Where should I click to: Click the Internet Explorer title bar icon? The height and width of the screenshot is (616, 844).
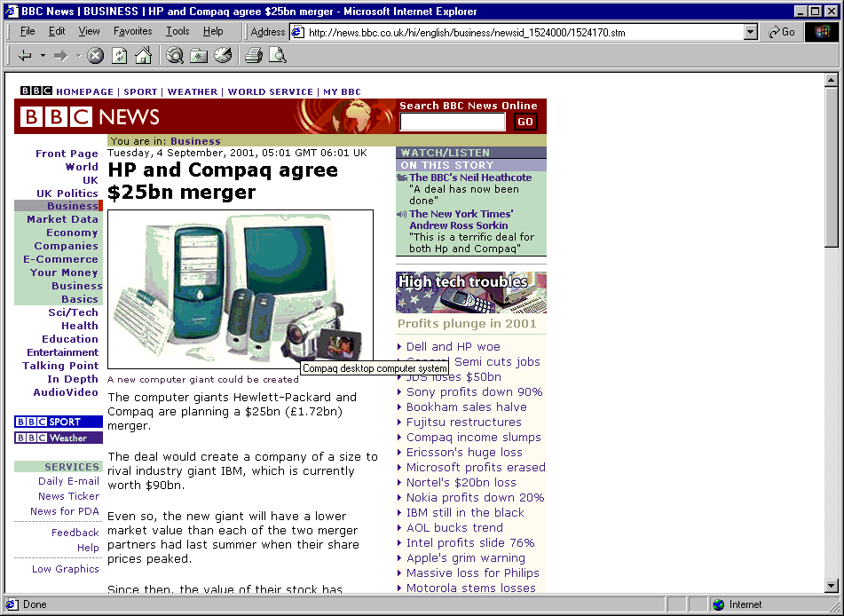12,12
